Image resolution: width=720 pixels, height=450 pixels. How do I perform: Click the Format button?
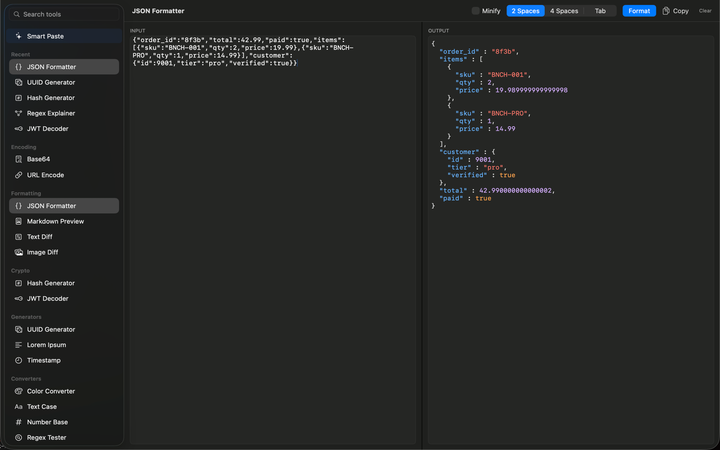click(x=639, y=11)
